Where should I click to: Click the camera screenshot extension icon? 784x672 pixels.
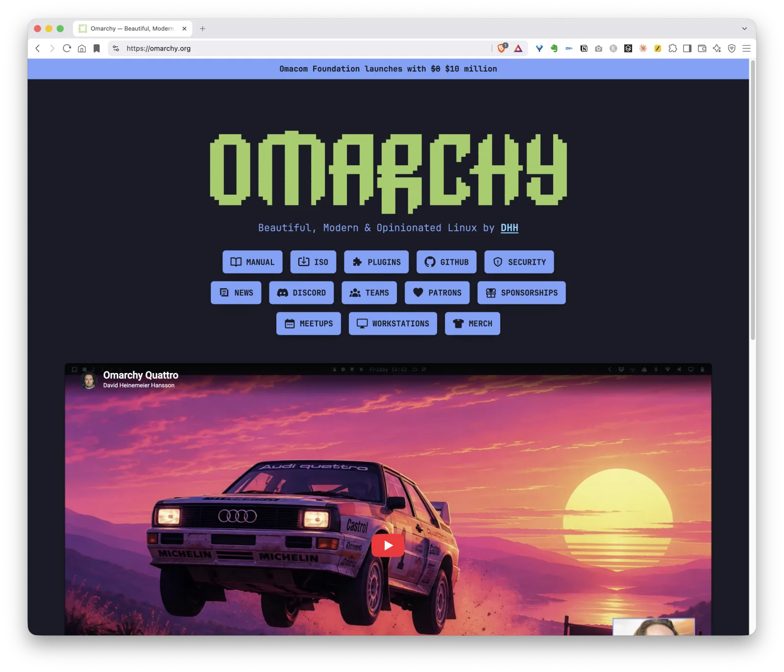(x=598, y=48)
